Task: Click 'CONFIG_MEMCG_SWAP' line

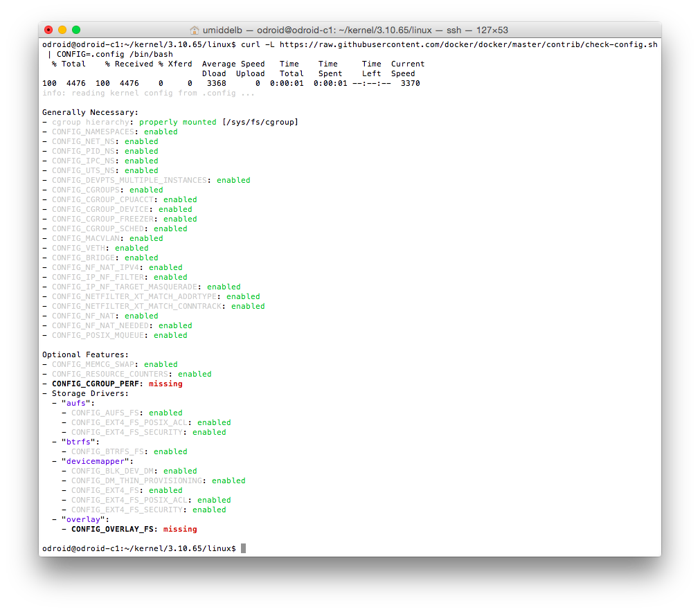Action: [110, 365]
